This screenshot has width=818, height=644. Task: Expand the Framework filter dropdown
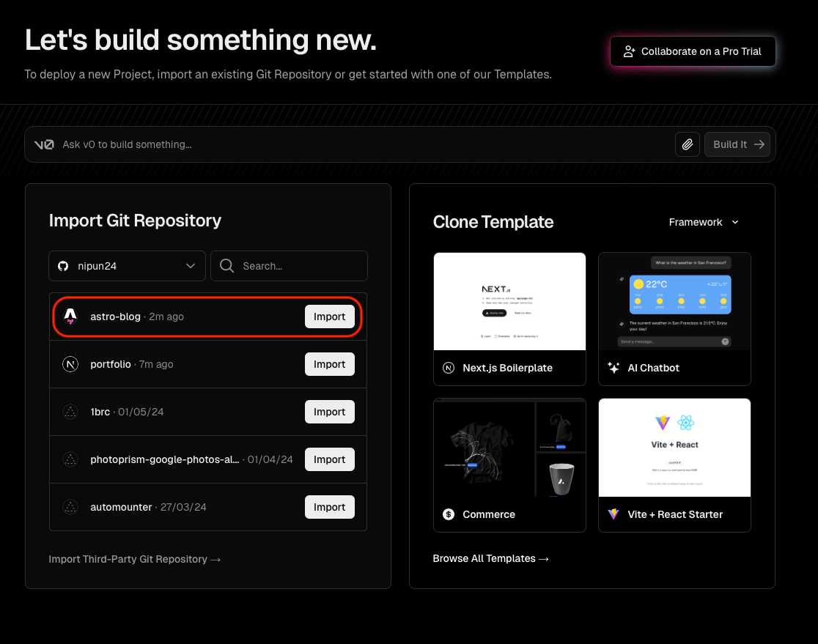pos(704,222)
